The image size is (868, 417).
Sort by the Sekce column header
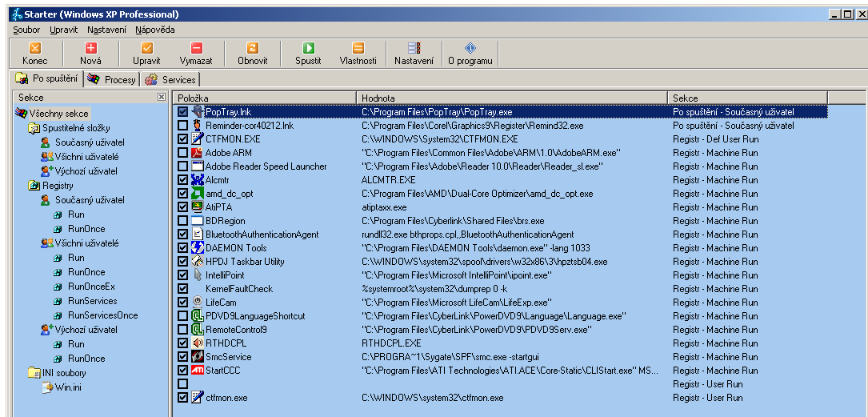(x=747, y=98)
